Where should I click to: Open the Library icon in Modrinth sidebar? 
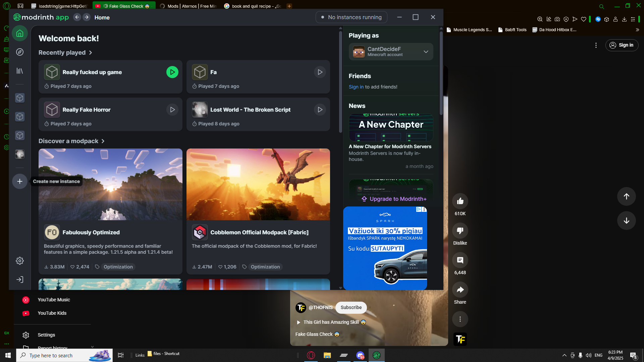tap(20, 71)
